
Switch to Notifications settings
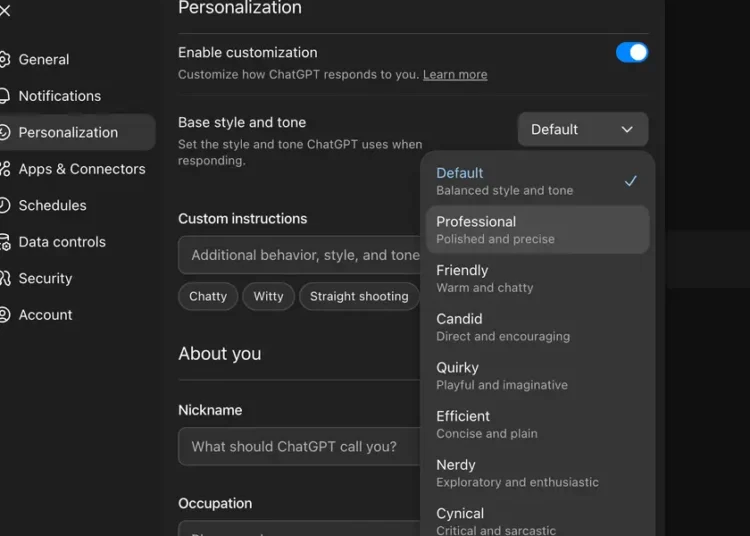60,96
